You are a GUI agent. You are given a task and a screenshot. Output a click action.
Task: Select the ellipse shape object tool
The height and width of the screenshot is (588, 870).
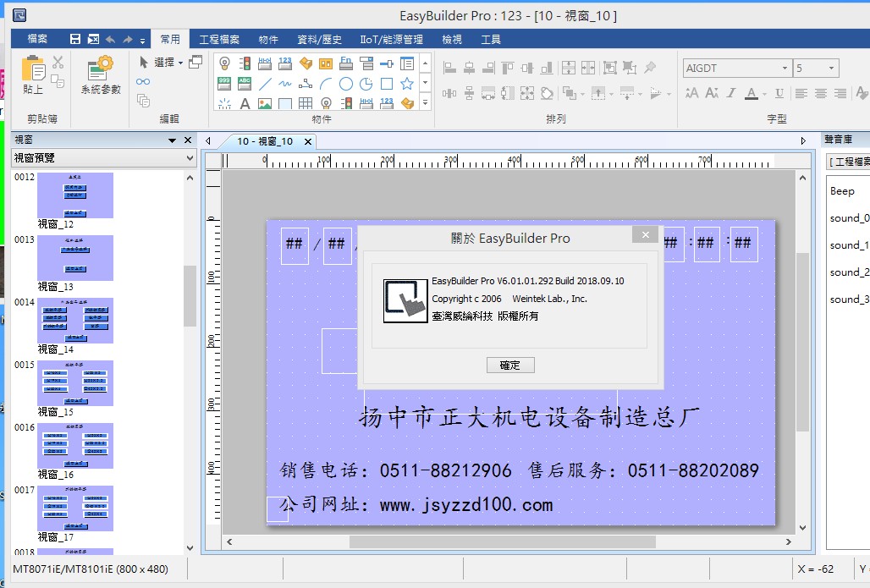pos(346,84)
